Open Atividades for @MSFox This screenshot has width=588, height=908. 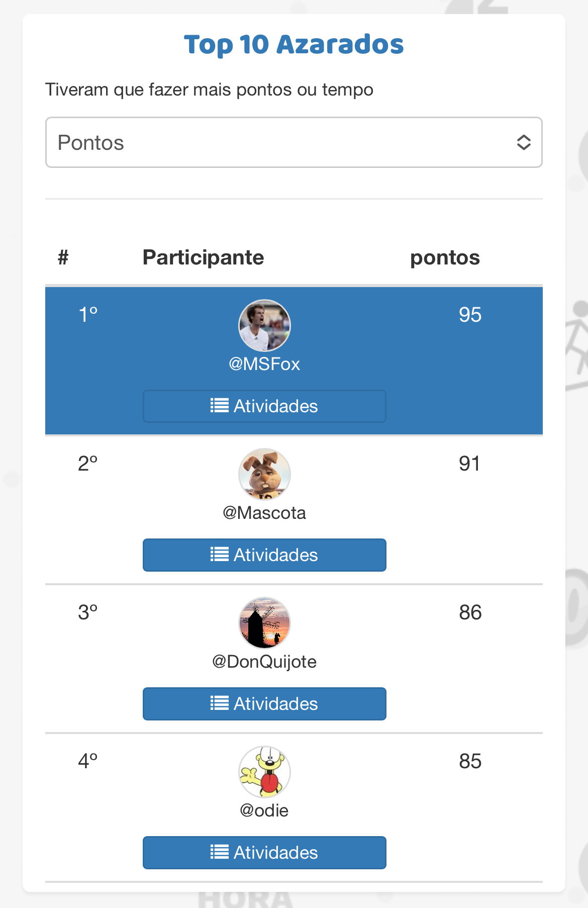(x=264, y=406)
